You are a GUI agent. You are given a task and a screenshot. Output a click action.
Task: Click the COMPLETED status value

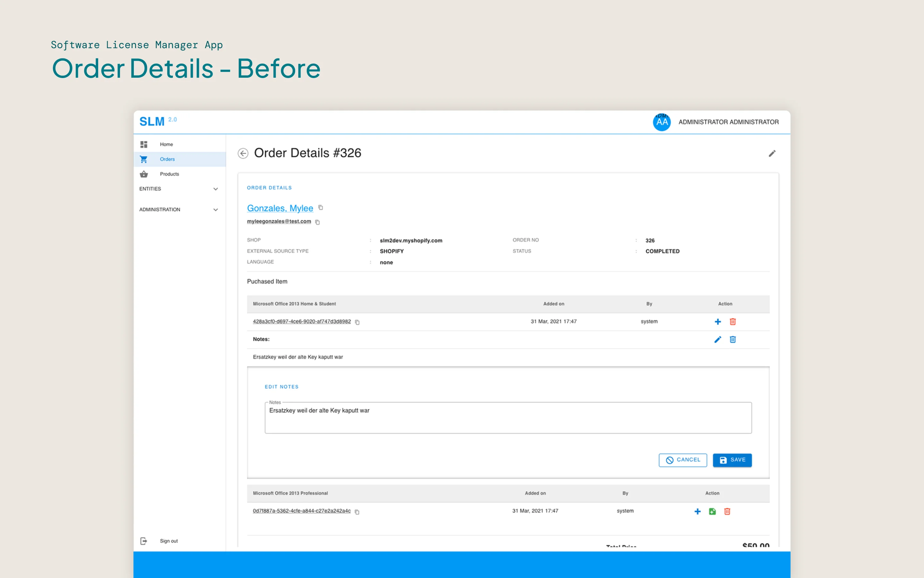(x=663, y=251)
